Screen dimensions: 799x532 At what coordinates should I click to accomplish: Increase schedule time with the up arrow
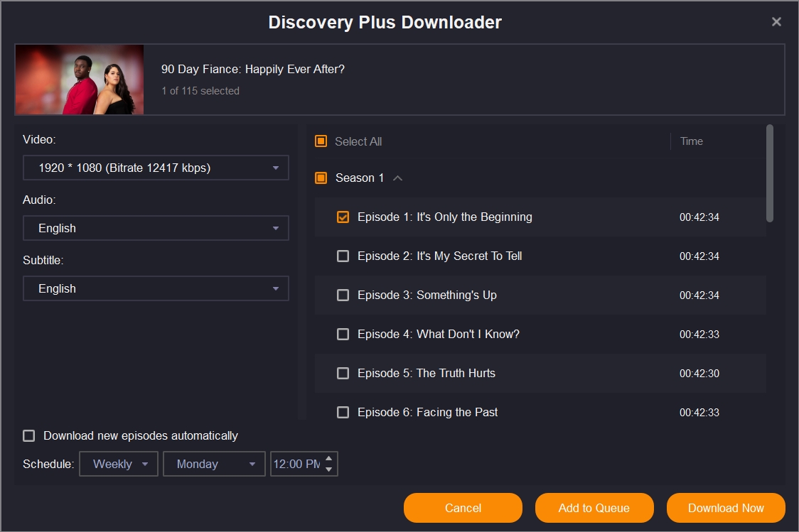pyautogui.click(x=328, y=458)
